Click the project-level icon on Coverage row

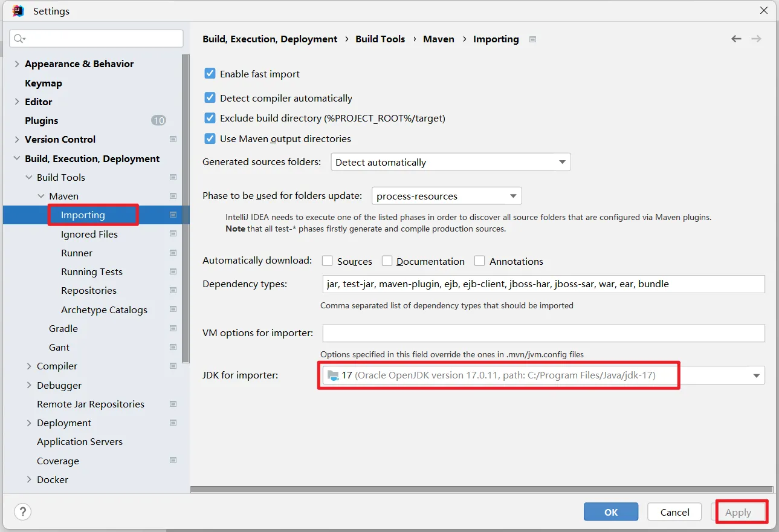173,461
